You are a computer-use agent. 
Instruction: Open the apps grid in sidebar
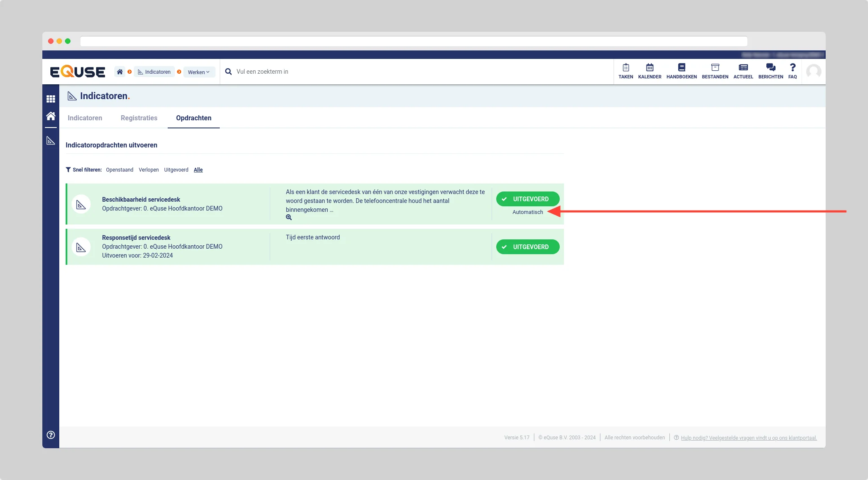51,99
